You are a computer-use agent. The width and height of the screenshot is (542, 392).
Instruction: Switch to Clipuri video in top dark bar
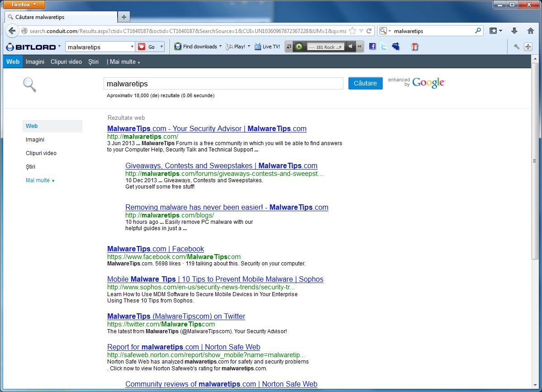click(66, 62)
